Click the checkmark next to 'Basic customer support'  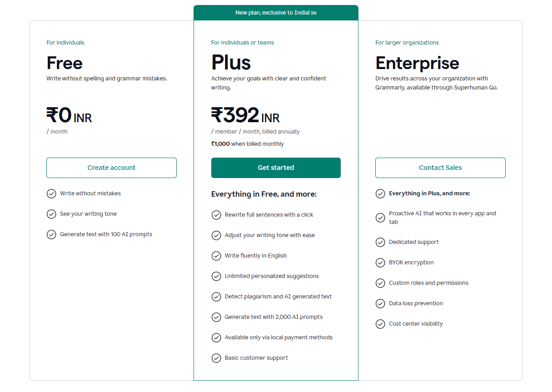(x=216, y=358)
